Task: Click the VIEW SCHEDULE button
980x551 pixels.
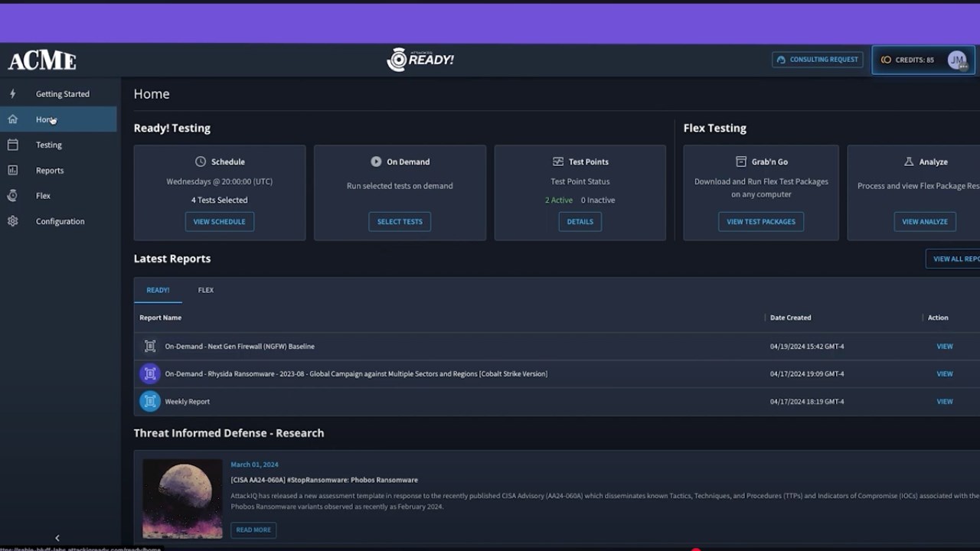Action: tap(219, 222)
